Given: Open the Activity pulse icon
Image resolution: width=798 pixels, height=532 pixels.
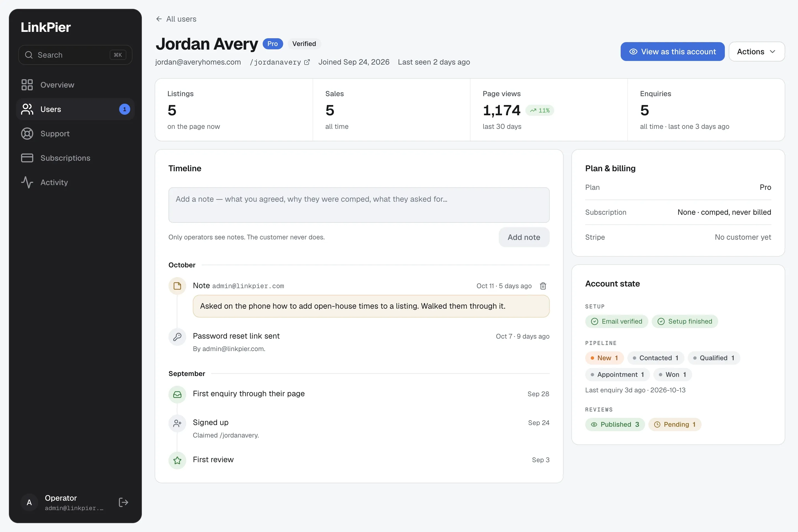Looking at the screenshot, I should point(27,183).
